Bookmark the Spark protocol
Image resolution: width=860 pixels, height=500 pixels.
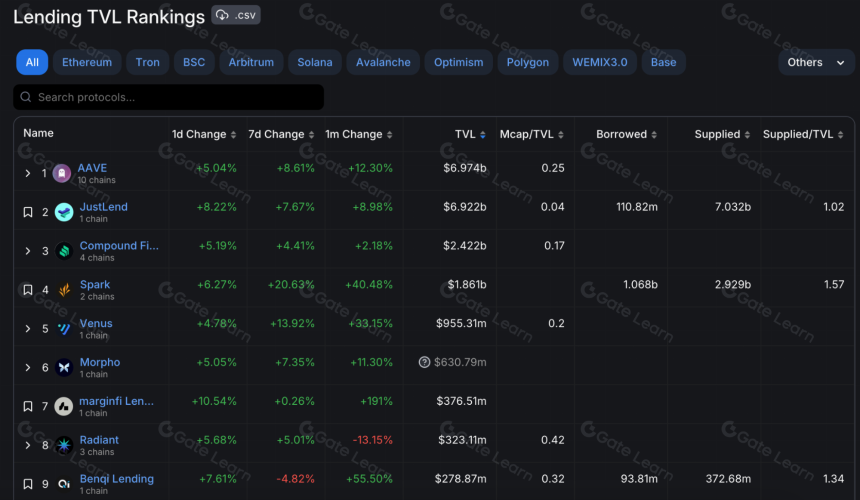(x=27, y=290)
